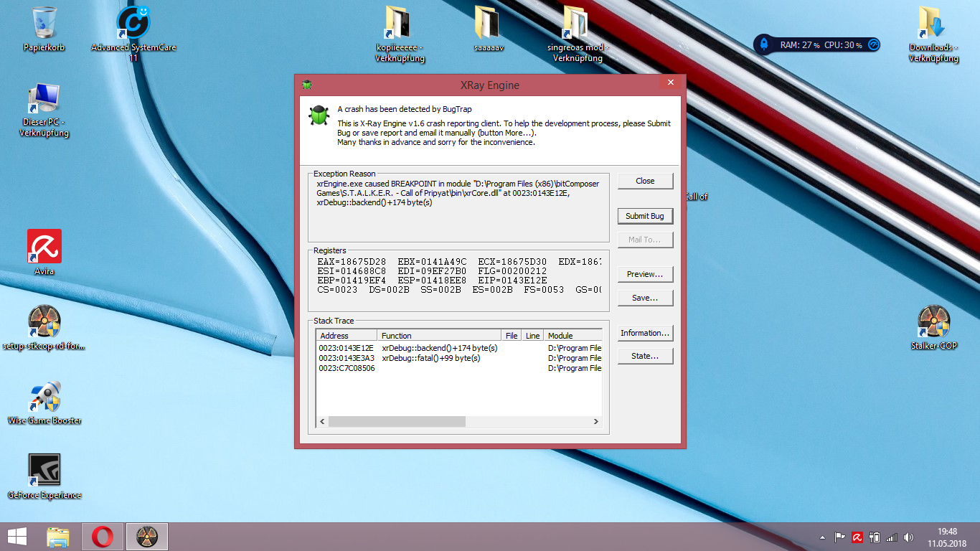Open the Preview... button
Screen dimensions: 980x551
click(x=645, y=274)
